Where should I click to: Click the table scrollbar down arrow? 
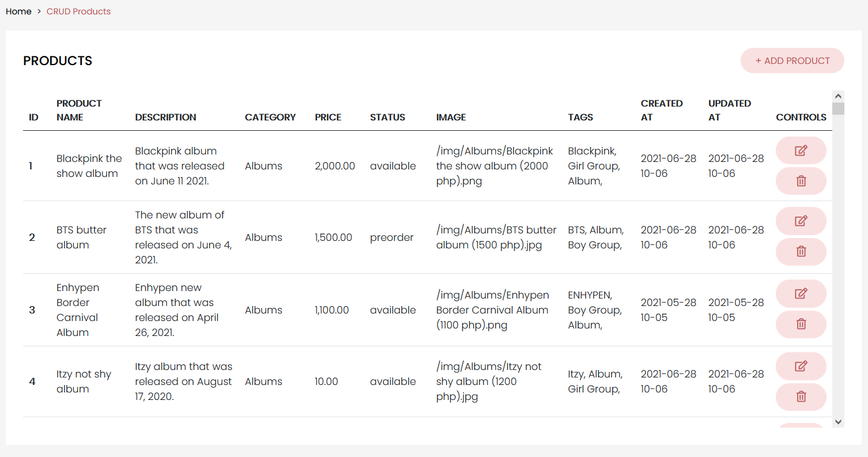(x=838, y=422)
